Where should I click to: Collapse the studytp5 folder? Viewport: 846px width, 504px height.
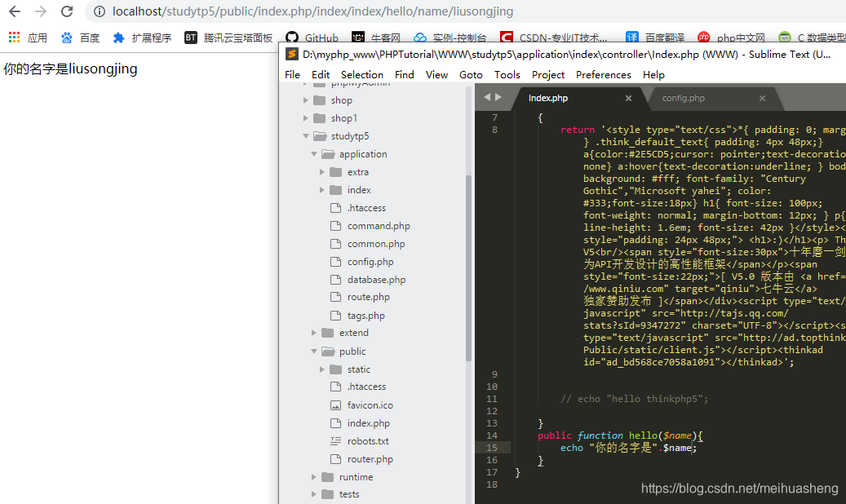click(x=306, y=136)
